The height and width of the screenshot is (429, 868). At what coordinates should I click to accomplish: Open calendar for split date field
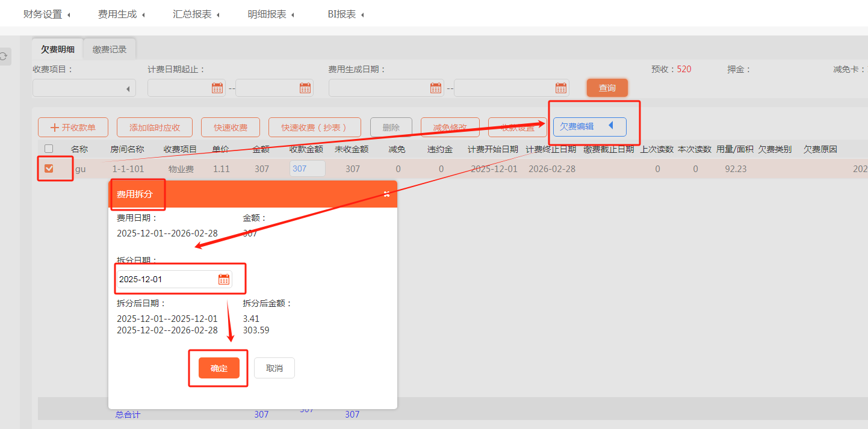224,279
